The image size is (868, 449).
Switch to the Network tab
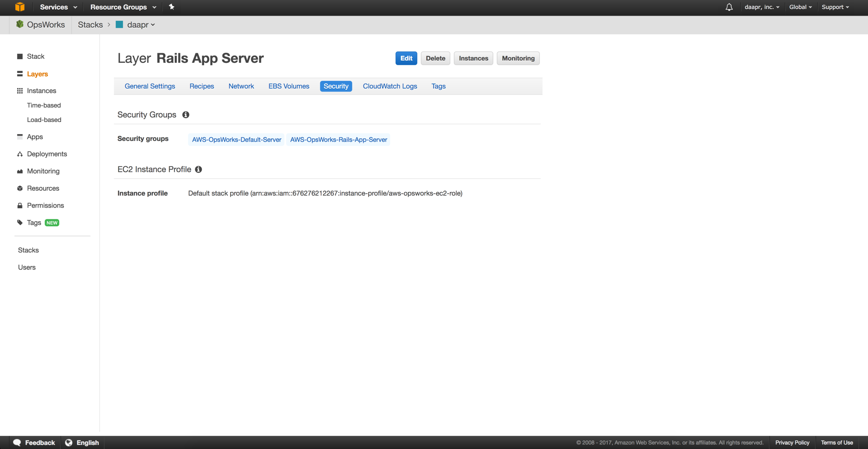tap(241, 86)
